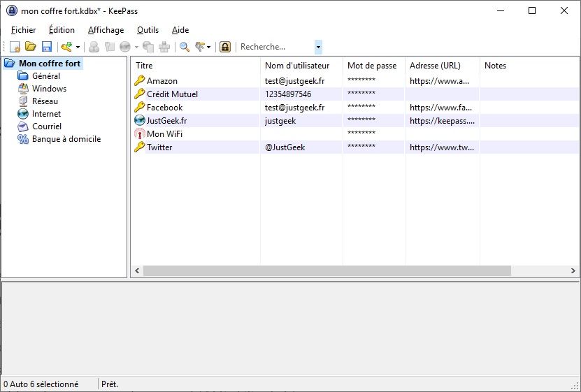
Task: Click the Perform Auto-Type toolbar icon
Action: pyautogui.click(x=164, y=47)
